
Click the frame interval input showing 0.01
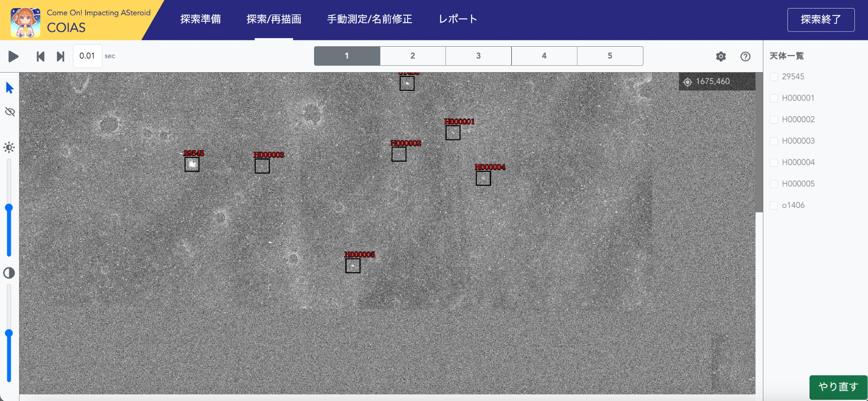(87, 56)
